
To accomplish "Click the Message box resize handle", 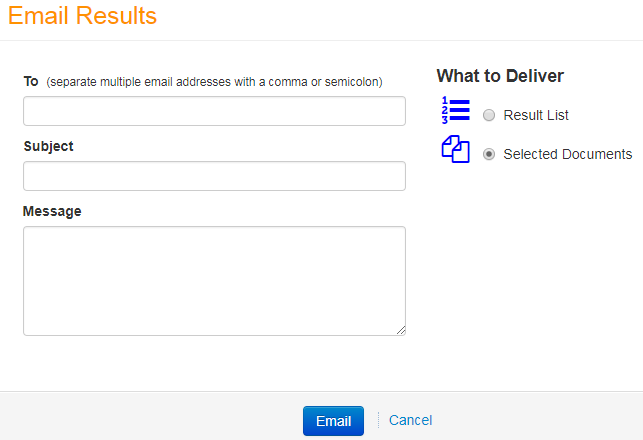I will (x=401, y=331).
